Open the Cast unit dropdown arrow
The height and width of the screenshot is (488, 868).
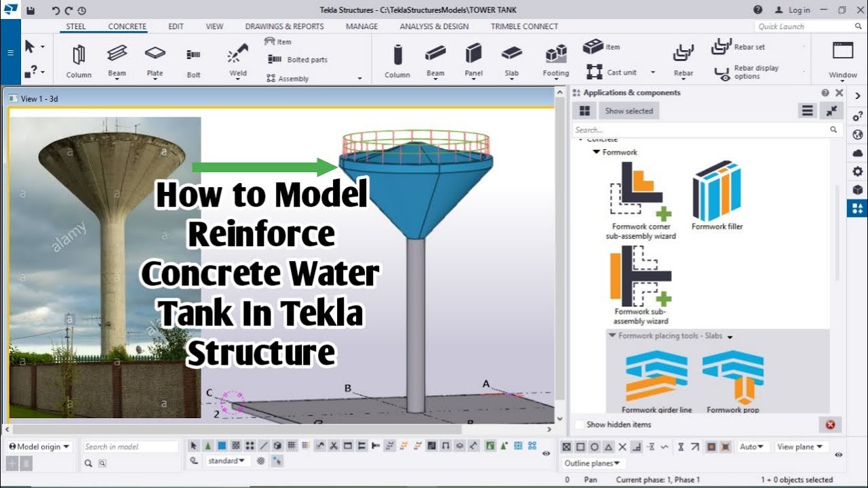click(653, 72)
